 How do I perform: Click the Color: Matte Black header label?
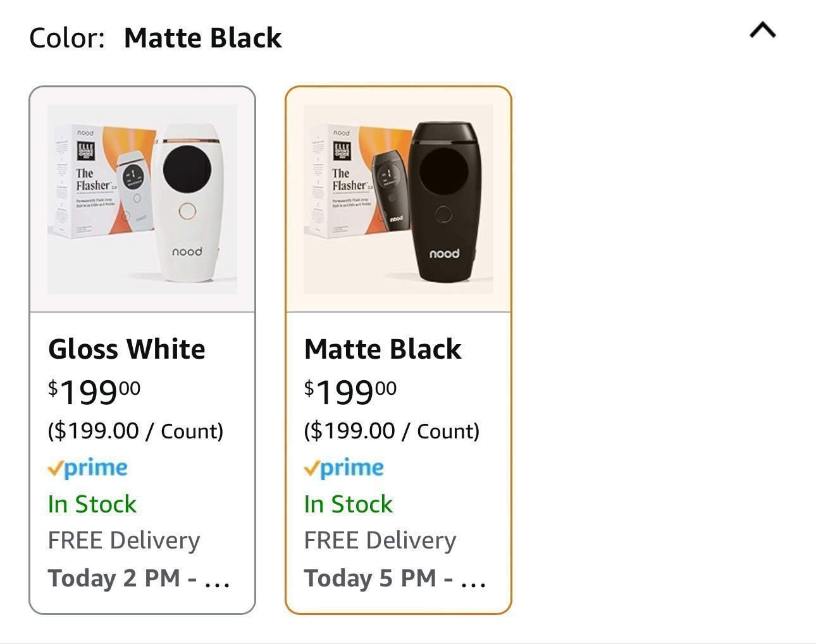click(156, 38)
